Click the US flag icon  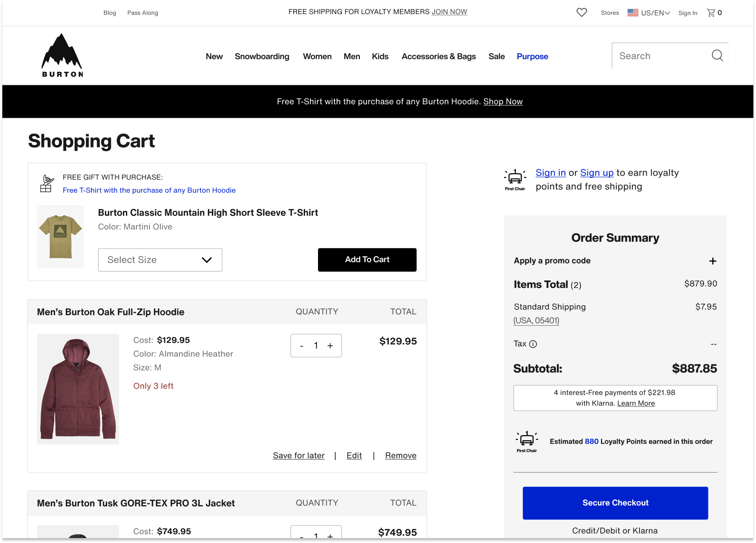click(x=633, y=13)
